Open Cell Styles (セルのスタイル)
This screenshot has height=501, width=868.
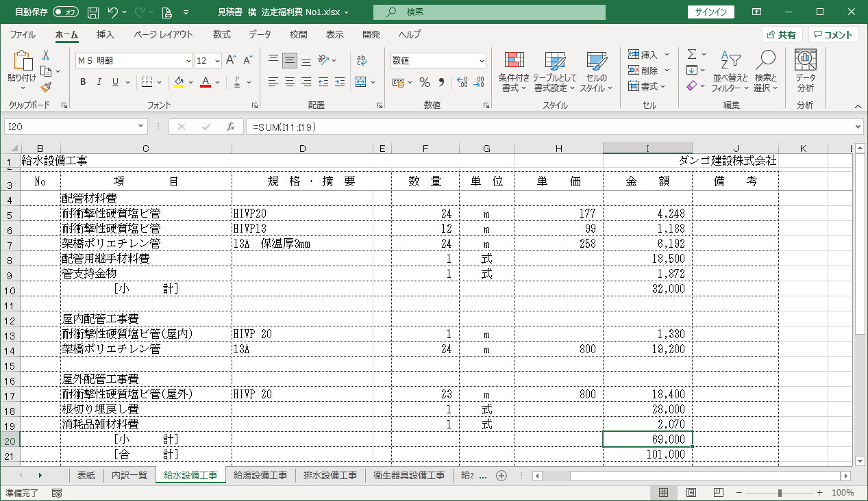pos(597,71)
